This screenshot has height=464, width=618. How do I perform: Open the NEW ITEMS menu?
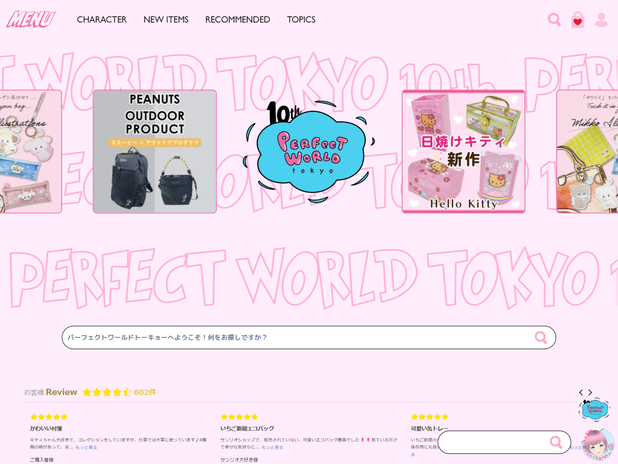[x=166, y=19]
